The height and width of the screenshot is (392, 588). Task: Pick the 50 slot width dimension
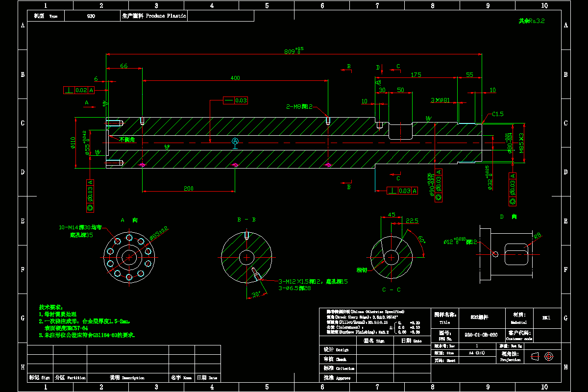pos(400,90)
